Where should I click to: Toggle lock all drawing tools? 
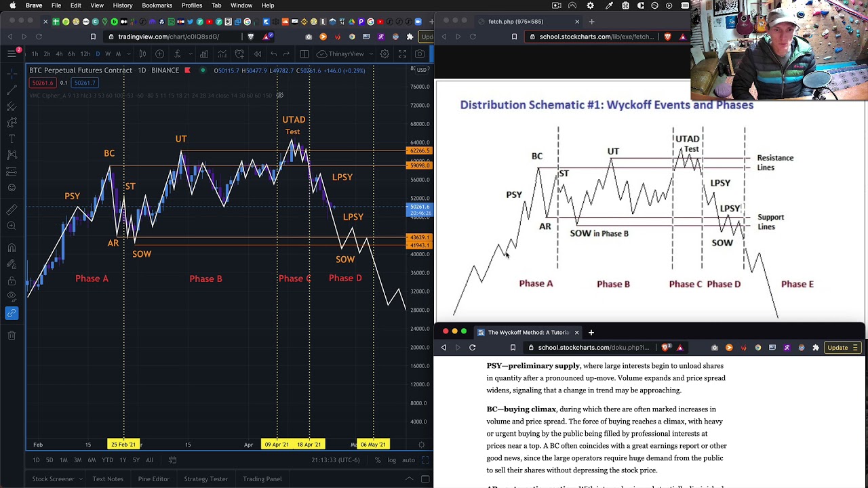click(12, 281)
